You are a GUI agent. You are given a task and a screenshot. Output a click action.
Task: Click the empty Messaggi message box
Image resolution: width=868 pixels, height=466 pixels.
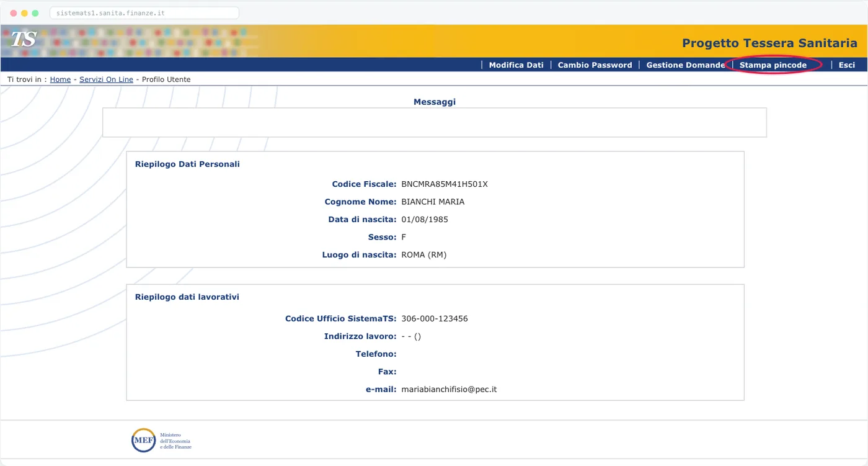(x=434, y=122)
